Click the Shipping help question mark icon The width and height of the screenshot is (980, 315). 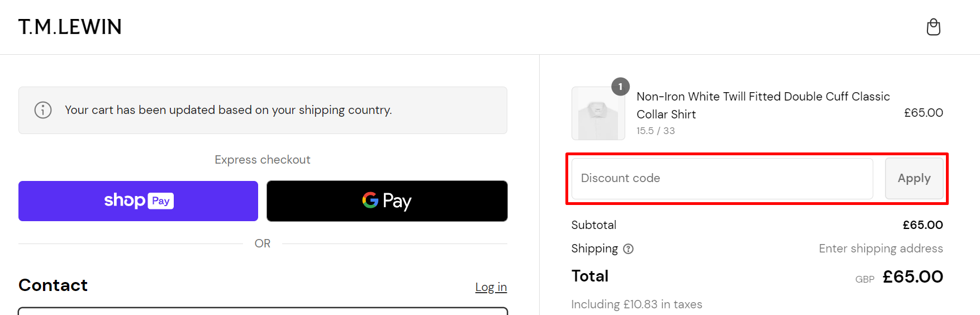[628, 249]
